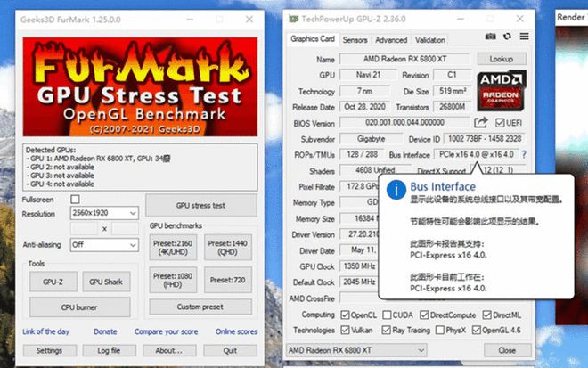Image resolution: width=588 pixels, height=368 pixels.
Task: Click the Bus Interface field PCIe x16 4.0
Action: tap(477, 154)
